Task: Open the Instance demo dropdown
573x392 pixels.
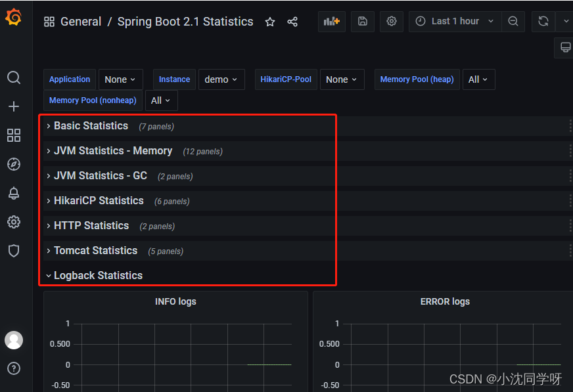Action: click(221, 79)
